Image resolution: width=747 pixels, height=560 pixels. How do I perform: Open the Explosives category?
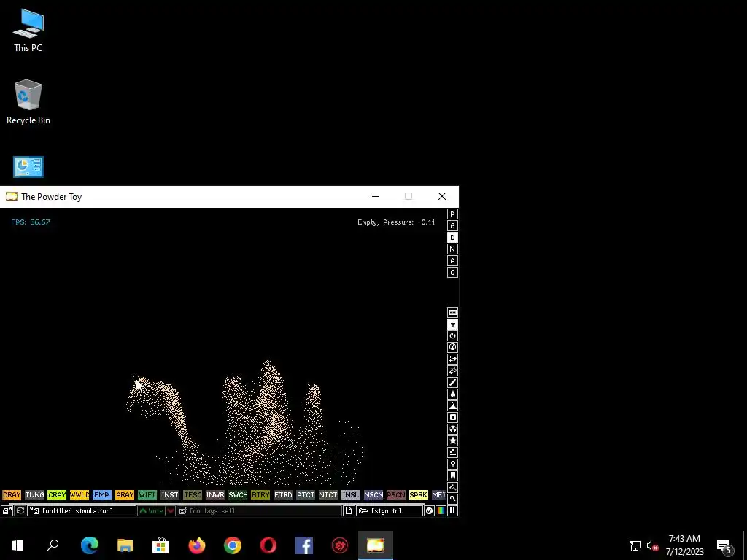coord(452,371)
